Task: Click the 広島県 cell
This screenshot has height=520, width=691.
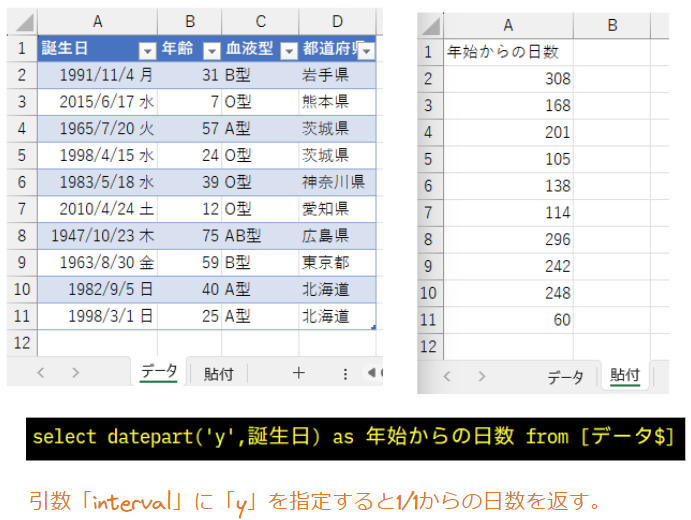Action: [338, 236]
